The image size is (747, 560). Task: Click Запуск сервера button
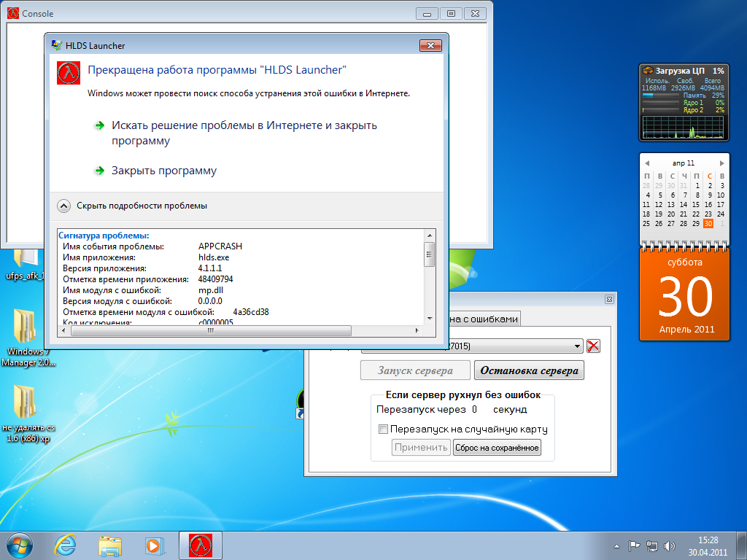pos(415,370)
